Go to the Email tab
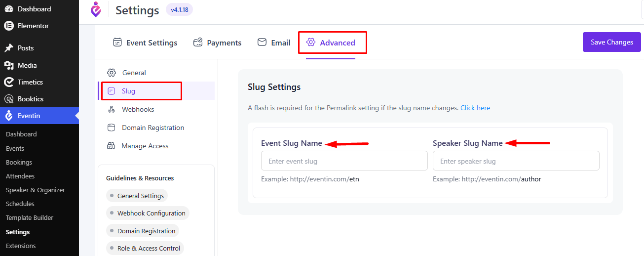 click(274, 43)
